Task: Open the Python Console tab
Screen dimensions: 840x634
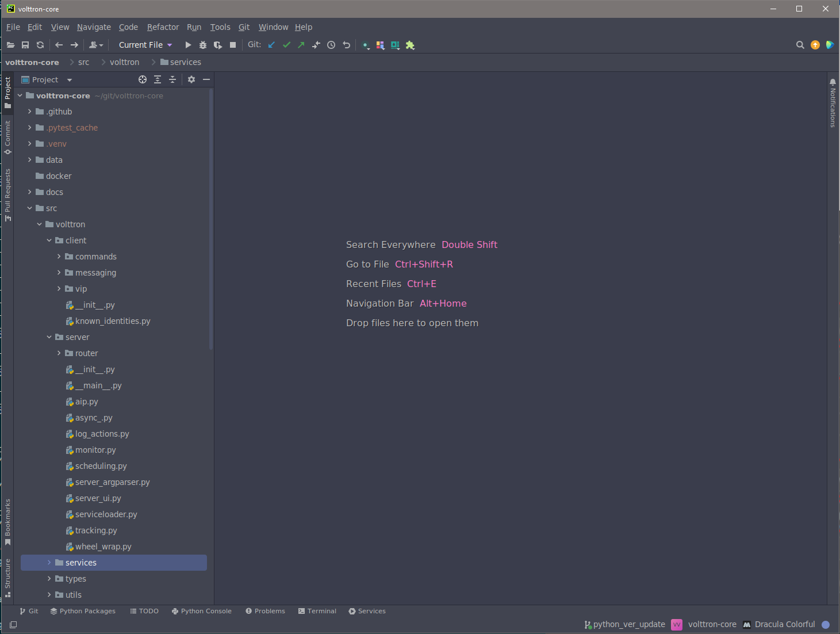Action: 202,611
